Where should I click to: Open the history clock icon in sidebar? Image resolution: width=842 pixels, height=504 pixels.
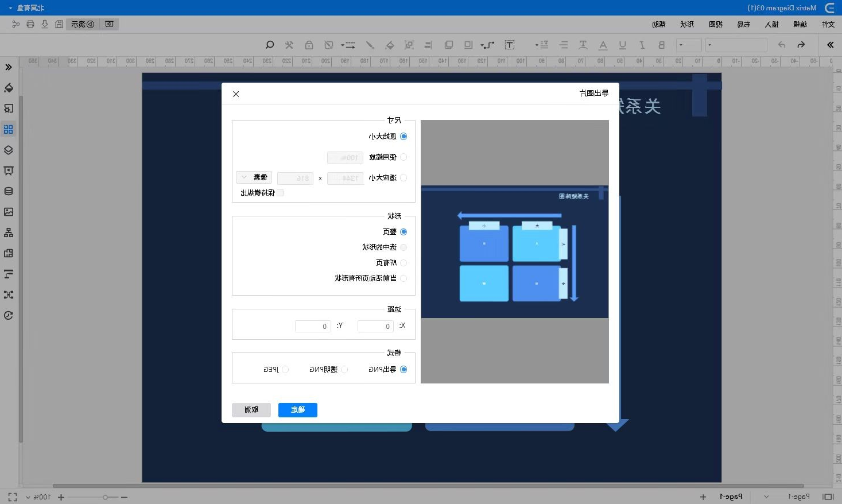pyautogui.click(x=9, y=315)
